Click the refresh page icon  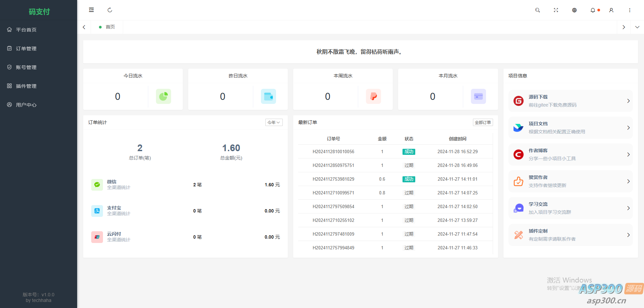point(110,10)
